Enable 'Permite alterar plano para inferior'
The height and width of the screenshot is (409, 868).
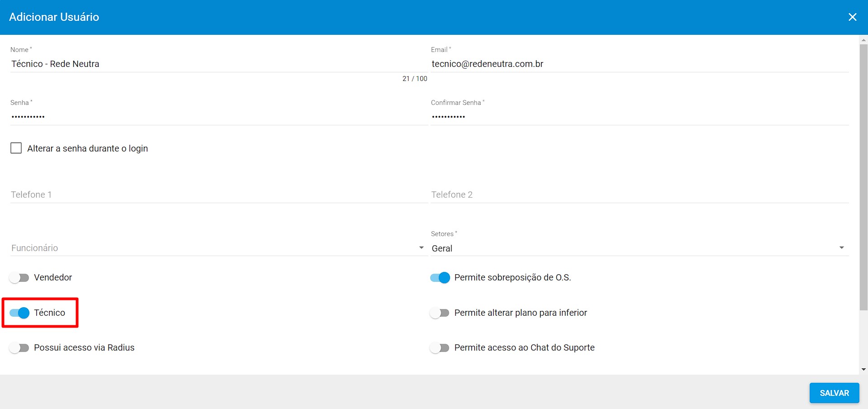440,313
